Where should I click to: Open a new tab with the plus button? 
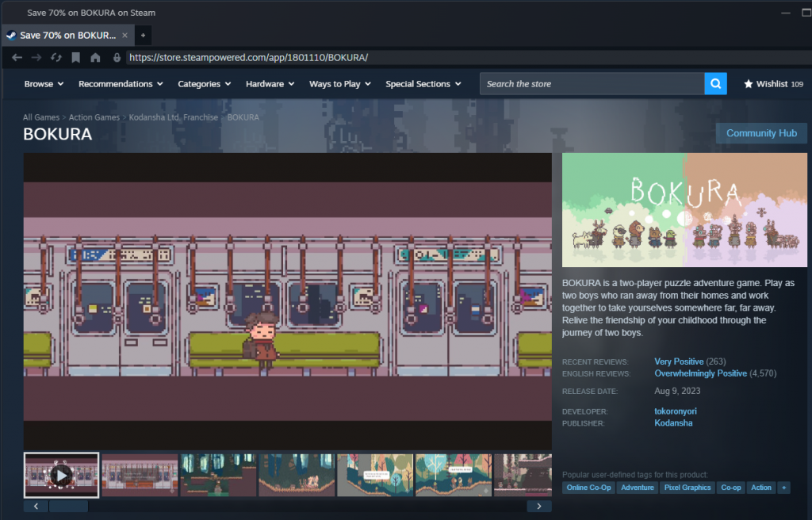(143, 35)
